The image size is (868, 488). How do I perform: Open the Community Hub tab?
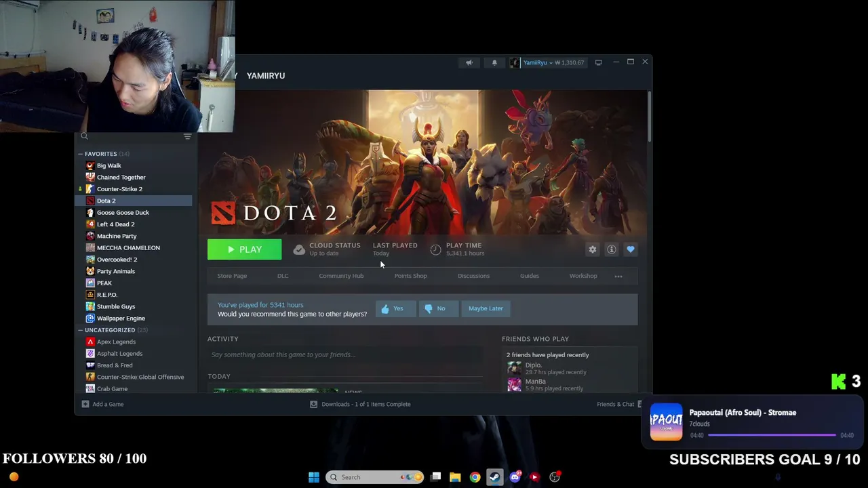(341, 276)
